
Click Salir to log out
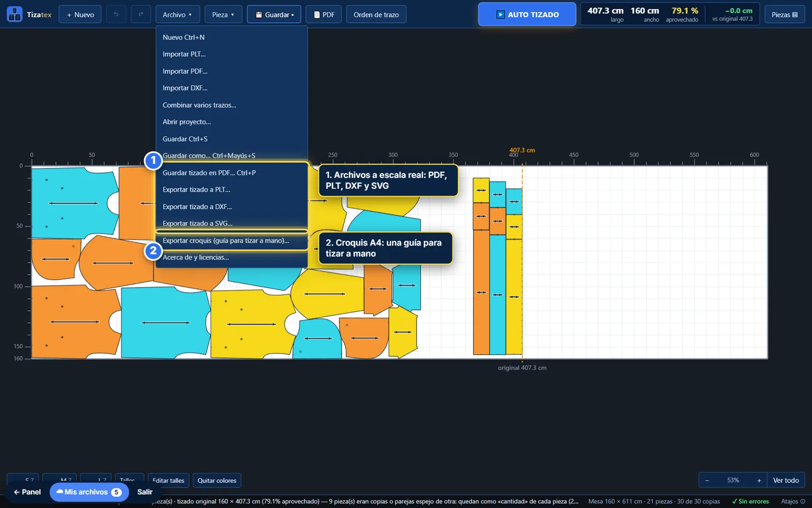coord(145,492)
